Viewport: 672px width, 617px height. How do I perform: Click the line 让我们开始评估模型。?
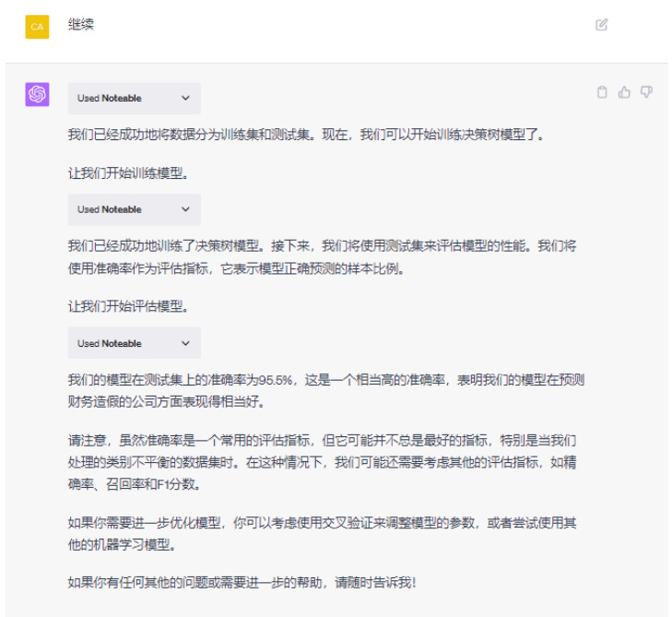coord(128,306)
